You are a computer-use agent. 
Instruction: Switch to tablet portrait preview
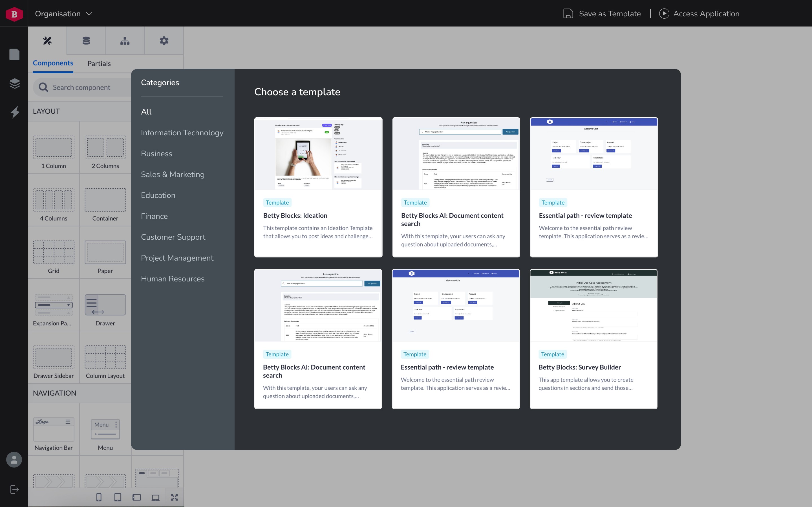(118, 497)
